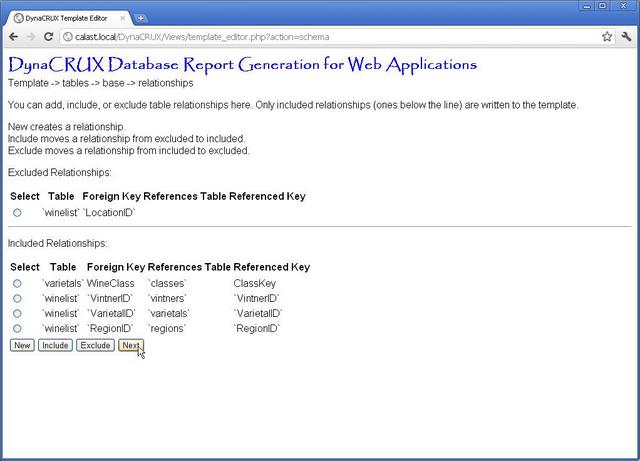Image resolution: width=640 pixels, height=461 pixels.
Task: Click the DynaCRUX Database Report Generation heading
Action: coord(242,65)
